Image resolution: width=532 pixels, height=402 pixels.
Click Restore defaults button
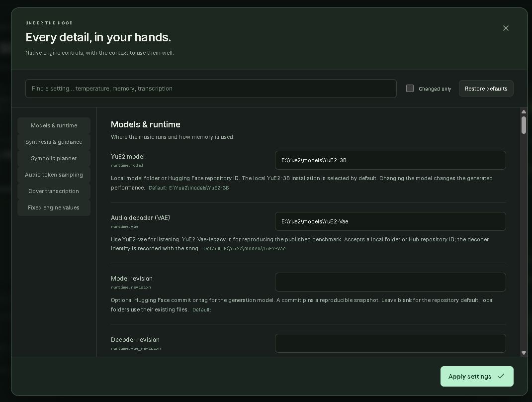tap(486, 89)
